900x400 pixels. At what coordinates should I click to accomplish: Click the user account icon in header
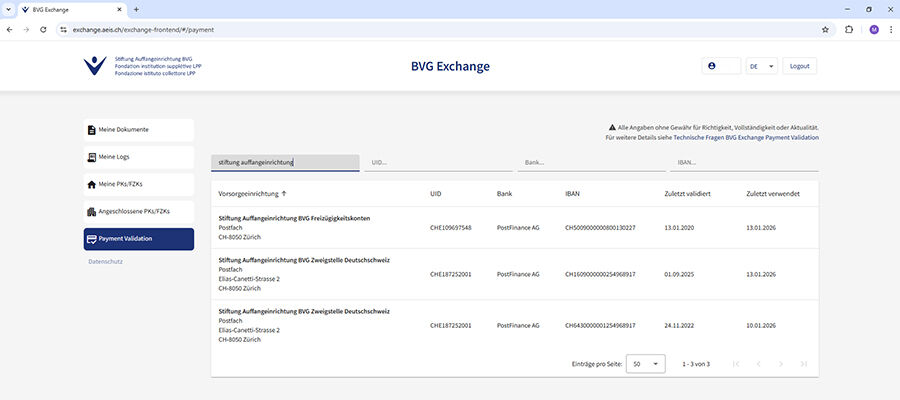pyautogui.click(x=712, y=66)
